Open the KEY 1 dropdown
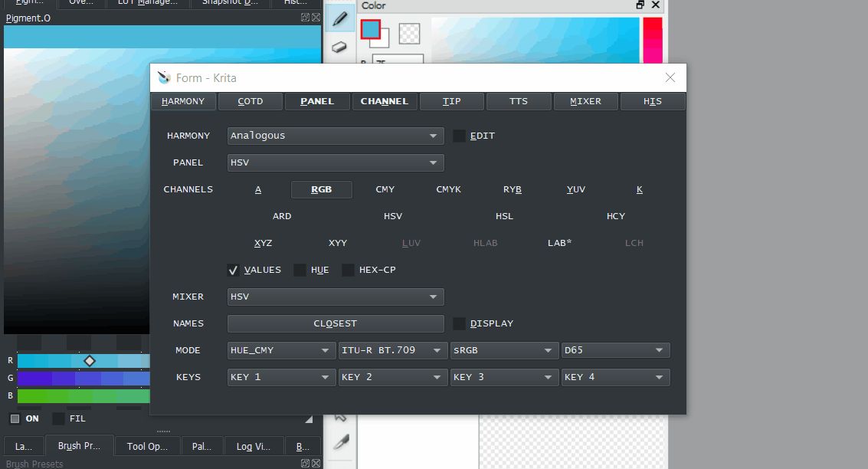 click(x=281, y=377)
